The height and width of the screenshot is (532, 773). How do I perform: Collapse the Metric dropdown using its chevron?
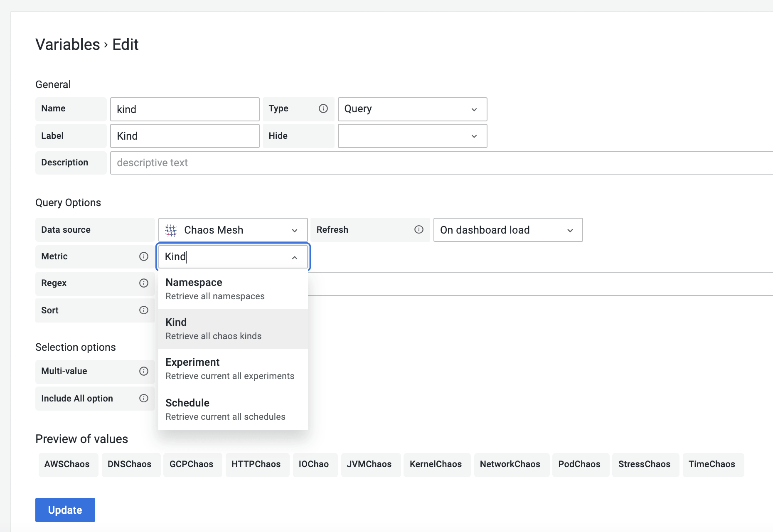point(295,257)
